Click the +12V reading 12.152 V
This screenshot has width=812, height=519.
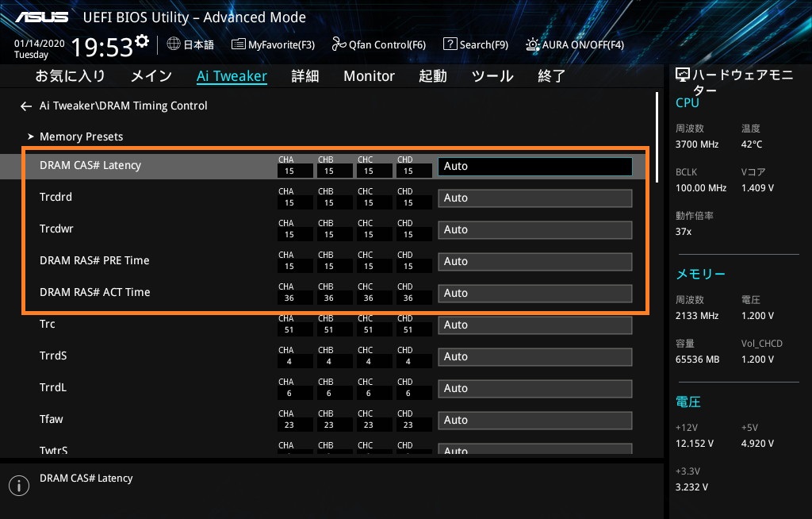[695, 444]
